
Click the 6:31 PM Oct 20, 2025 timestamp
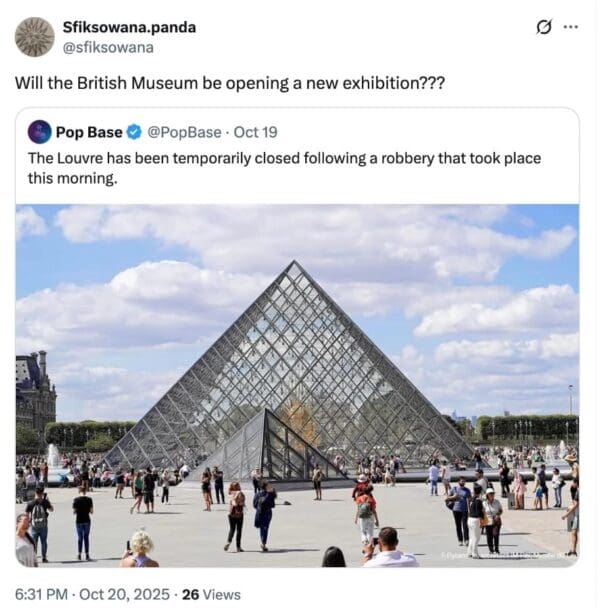pos(92,594)
